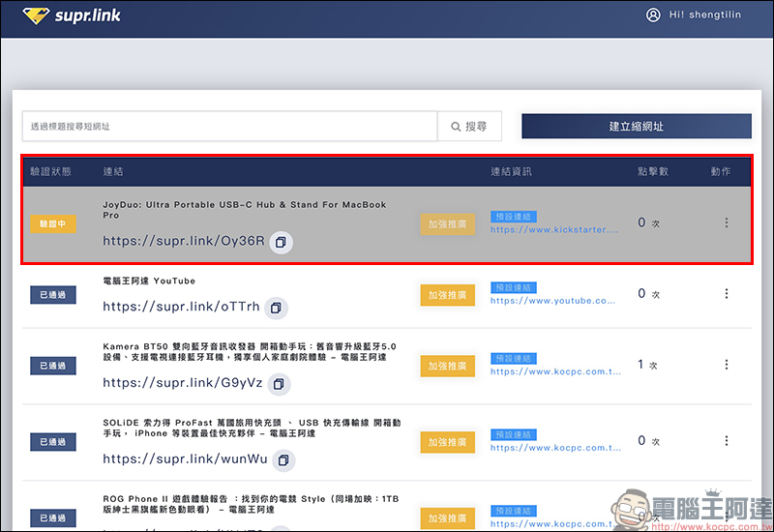
Task: Open the kickstarter destination URL
Action: point(553,229)
